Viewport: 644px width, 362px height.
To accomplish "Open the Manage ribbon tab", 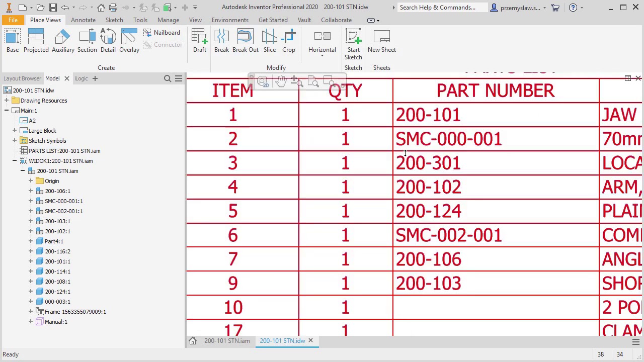I will pos(168,20).
